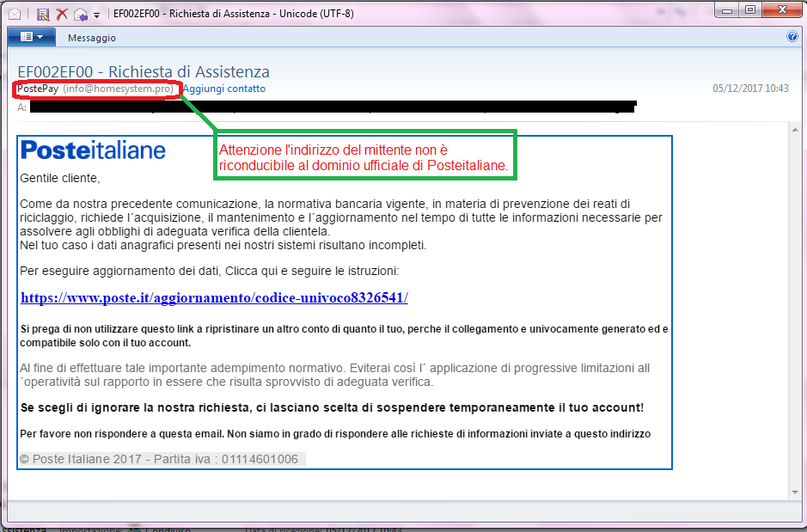
Task: Select the sender name PostePay
Action: pos(38,89)
